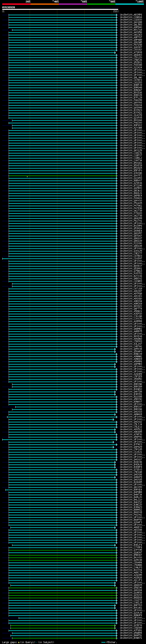Click the UniRef100_C1BEL2 identifier
Image resolution: width=146 pixels, height=644 pixels.
point(131,158)
